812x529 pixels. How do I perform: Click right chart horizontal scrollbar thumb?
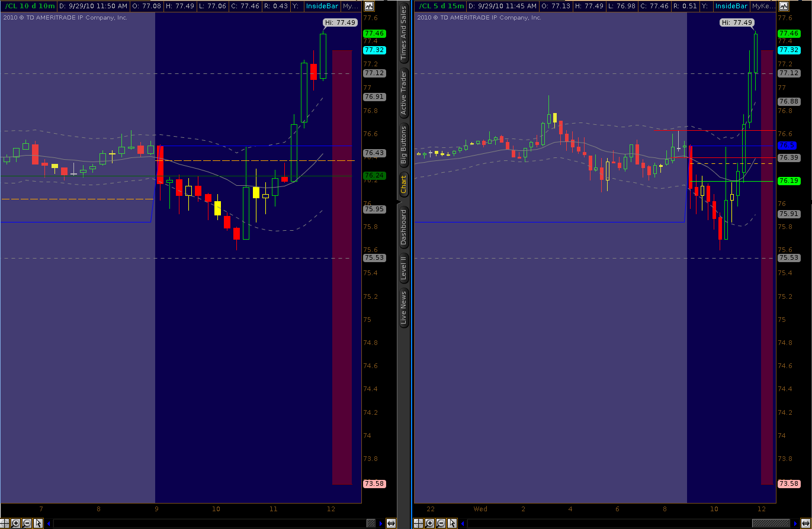pyautogui.click(x=771, y=523)
